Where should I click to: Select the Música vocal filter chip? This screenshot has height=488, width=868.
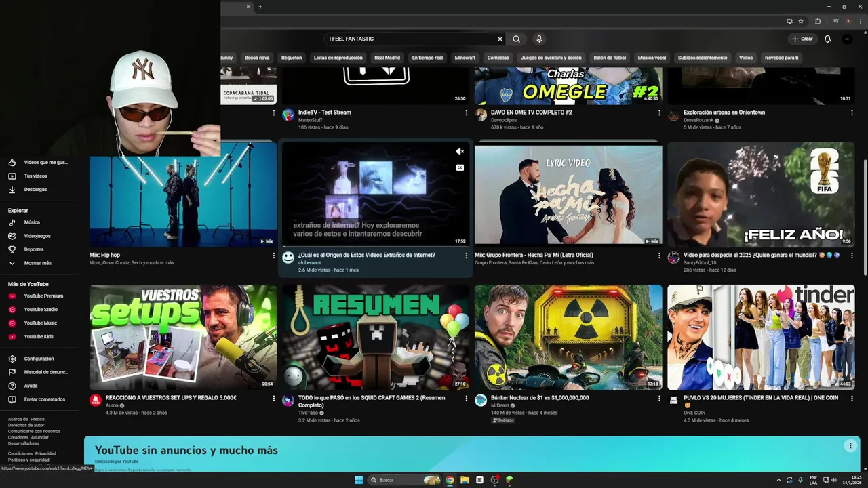coord(652,58)
